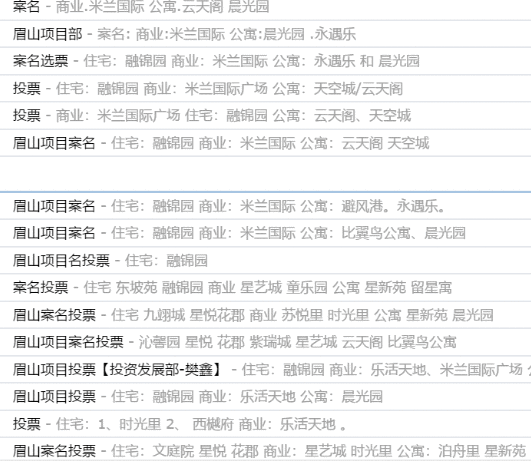
Task: Open the top 案名 email with 云天阁 晨光园
Action: pos(266,7)
